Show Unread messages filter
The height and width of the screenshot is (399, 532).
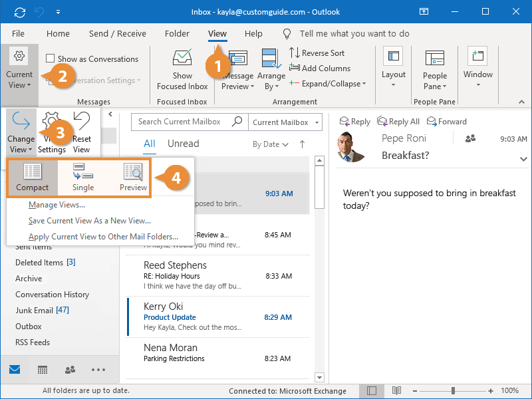184,144
